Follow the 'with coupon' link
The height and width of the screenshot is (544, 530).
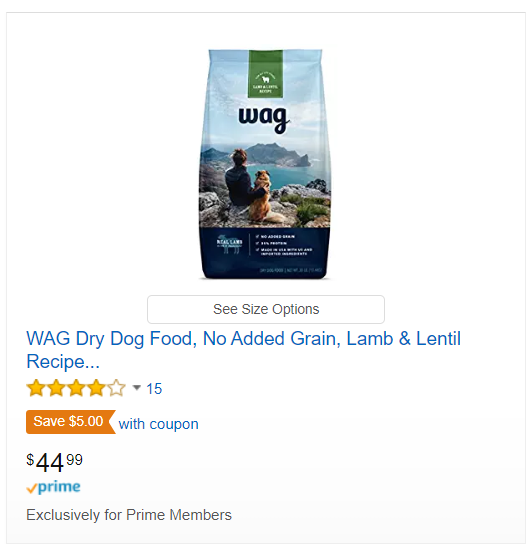click(x=159, y=424)
